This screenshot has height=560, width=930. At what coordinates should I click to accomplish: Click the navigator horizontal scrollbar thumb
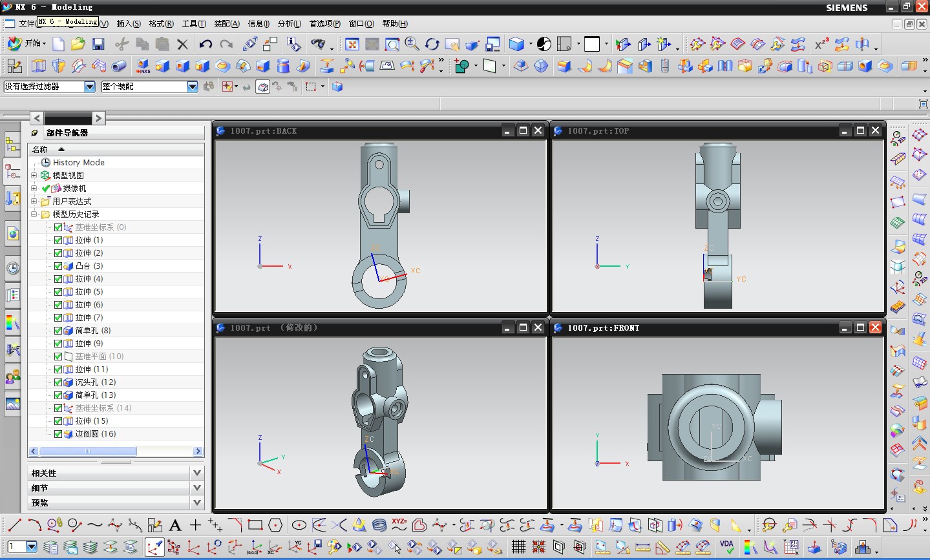[88, 451]
